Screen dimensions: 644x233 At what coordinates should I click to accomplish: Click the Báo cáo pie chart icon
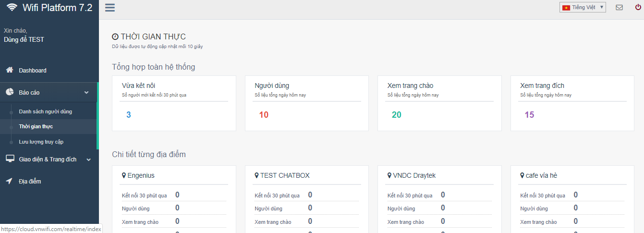tap(10, 92)
